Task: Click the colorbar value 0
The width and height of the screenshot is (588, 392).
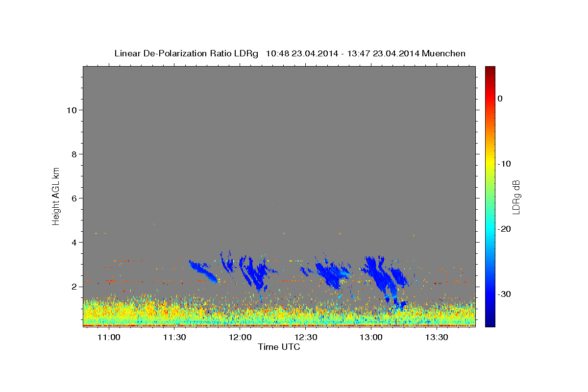Action: pyautogui.click(x=500, y=98)
